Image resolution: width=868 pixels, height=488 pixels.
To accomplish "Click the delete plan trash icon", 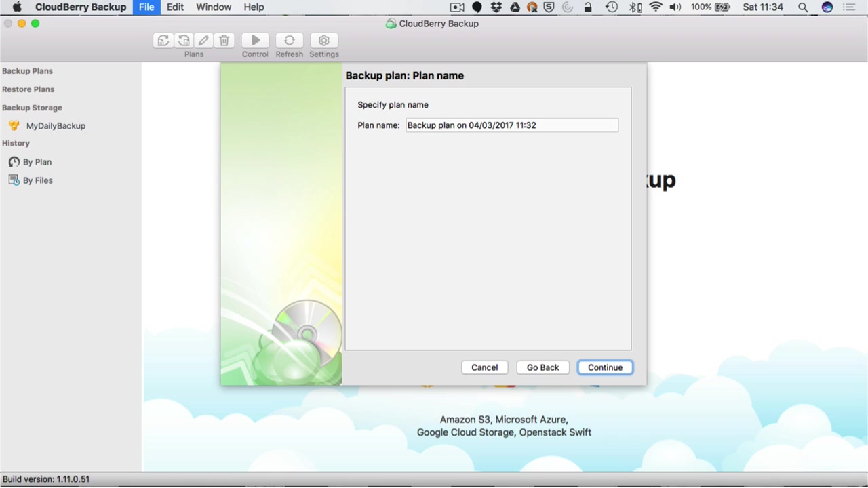I will point(224,41).
